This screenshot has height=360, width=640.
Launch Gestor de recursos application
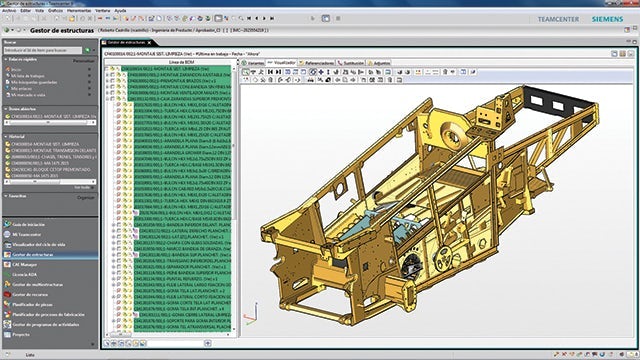coord(29,294)
